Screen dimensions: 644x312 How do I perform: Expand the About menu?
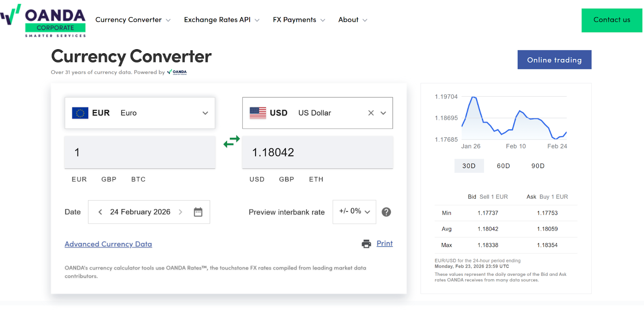[x=353, y=20]
